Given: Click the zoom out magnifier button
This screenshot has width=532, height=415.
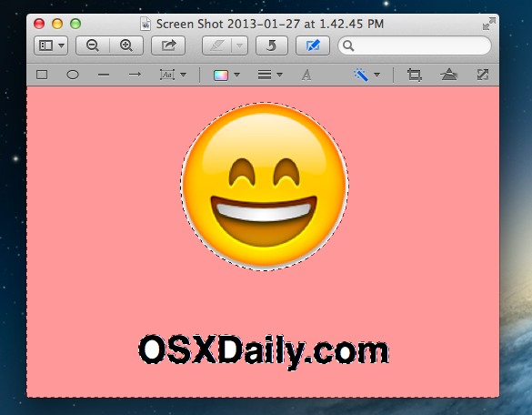Looking at the screenshot, I should click(93, 46).
